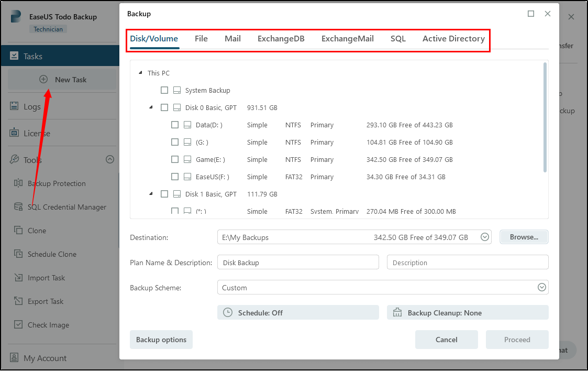Open SQL Credential Manager
588x371 pixels.
[x=66, y=207]
